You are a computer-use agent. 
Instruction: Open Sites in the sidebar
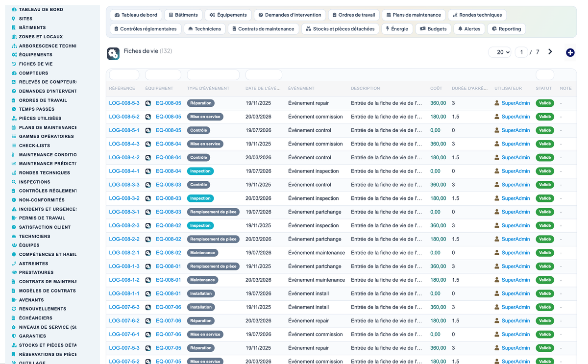25,19
